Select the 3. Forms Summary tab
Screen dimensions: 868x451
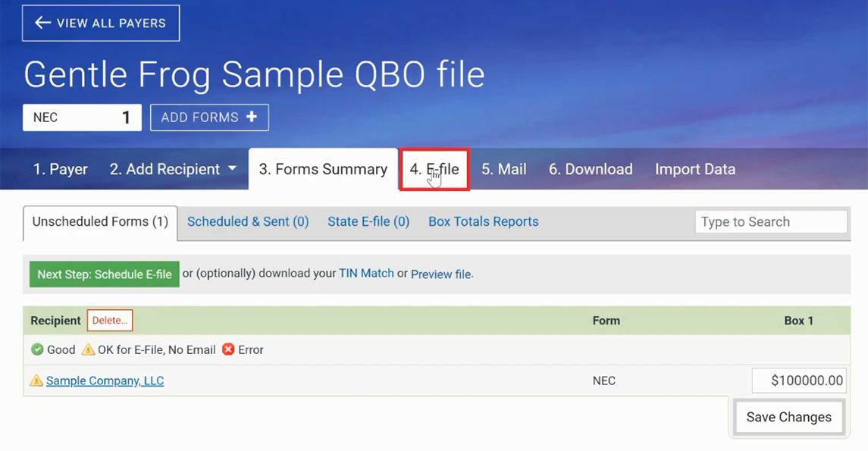(323, 169)
